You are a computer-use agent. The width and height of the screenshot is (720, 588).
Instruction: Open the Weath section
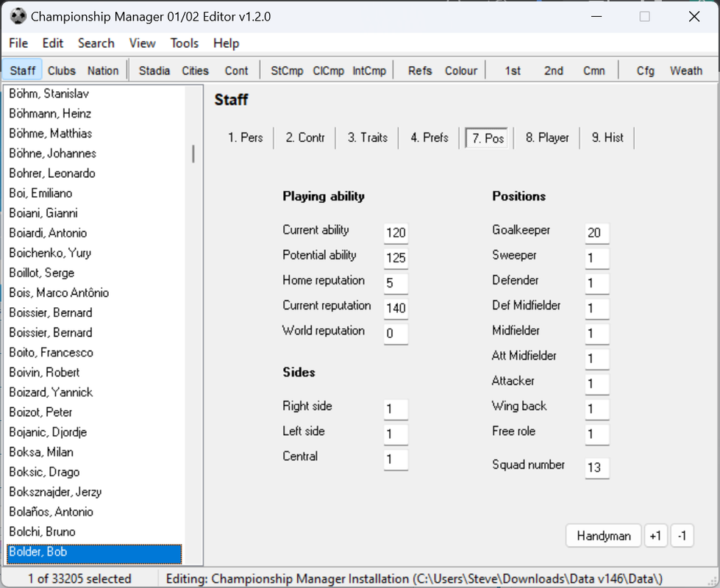coord(686,71)
